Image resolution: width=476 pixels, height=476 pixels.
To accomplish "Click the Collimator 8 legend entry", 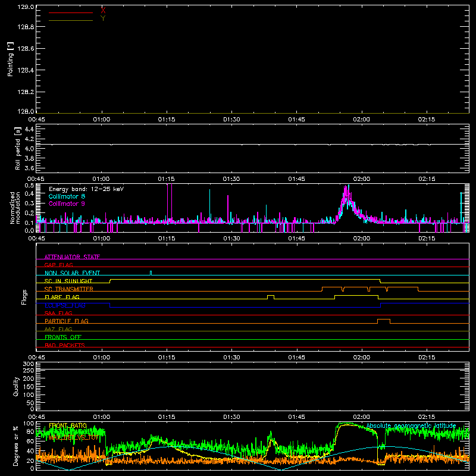I will click(67, 196).
